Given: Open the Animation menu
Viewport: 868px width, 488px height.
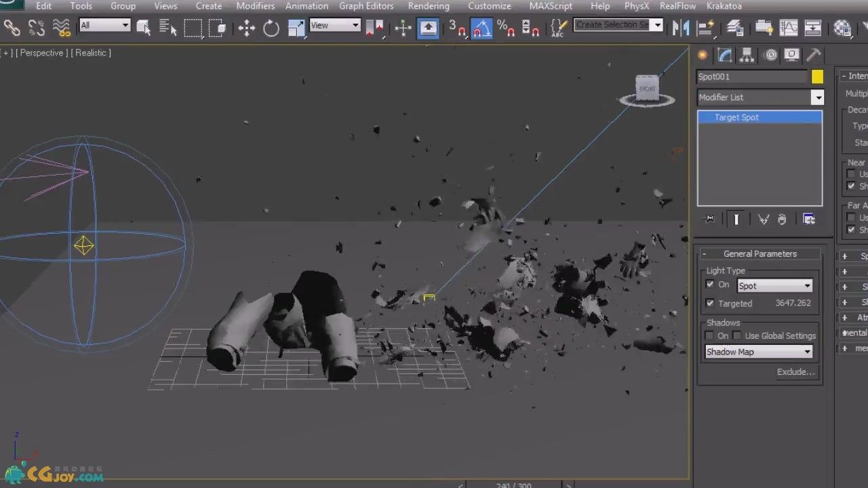Looking at the screenshot, I should tap(307, 6).
